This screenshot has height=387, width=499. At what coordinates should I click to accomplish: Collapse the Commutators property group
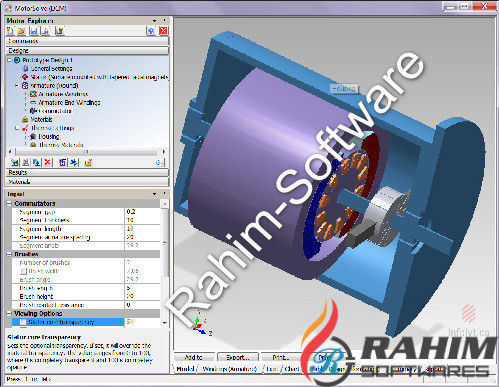pyautogui.click(x=9, y=203)
